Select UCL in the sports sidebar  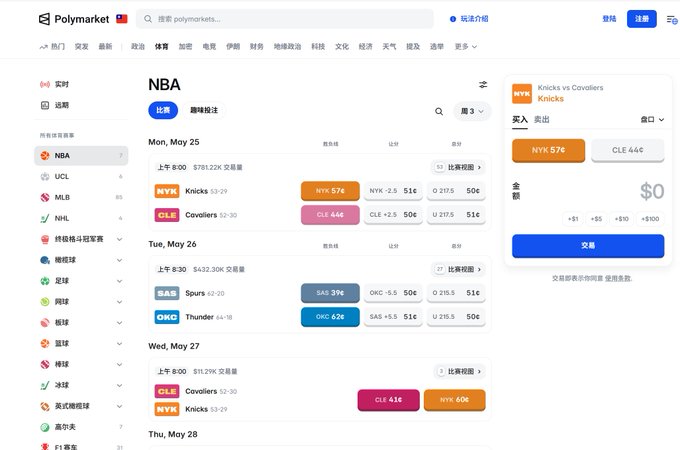tap(81, 176)
